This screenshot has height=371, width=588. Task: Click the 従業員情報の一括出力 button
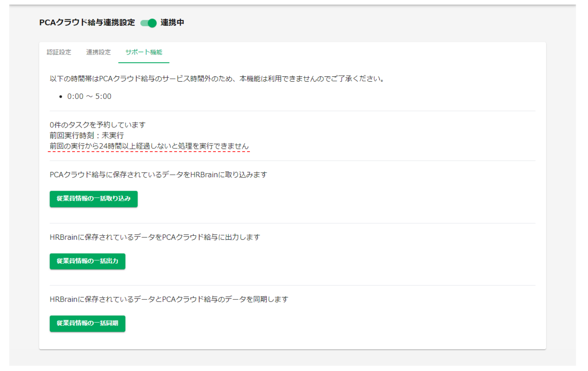[x=87, y=261]
